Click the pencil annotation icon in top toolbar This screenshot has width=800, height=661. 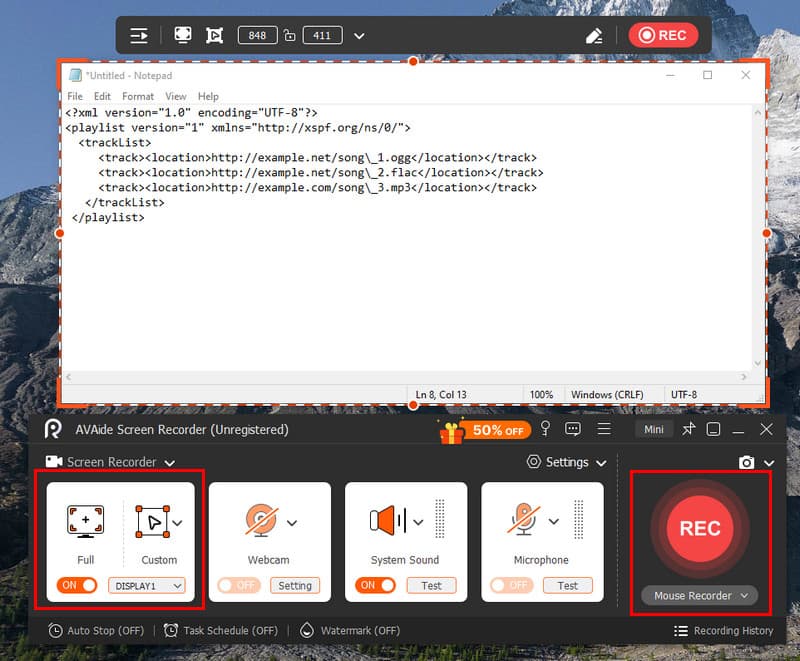pos(594,36)
